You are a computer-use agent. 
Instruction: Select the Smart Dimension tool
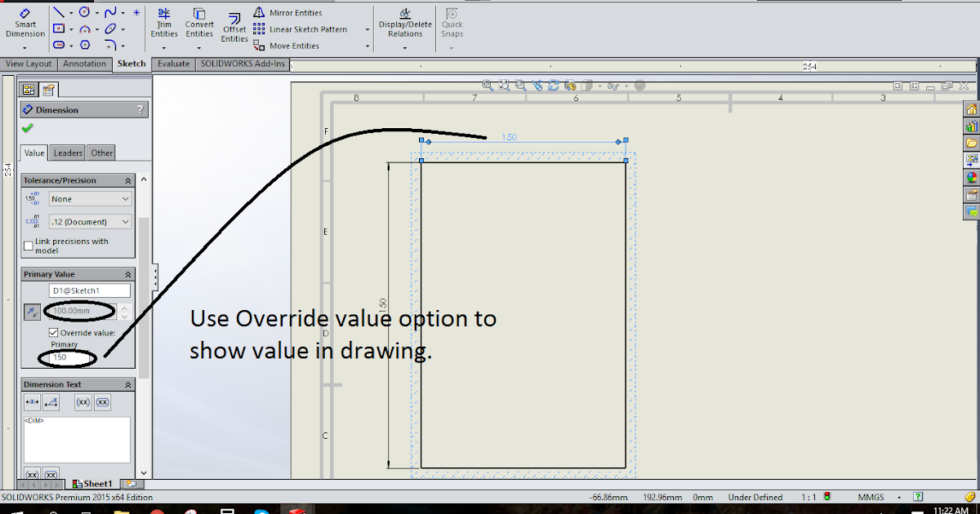[x=24, y=24]
